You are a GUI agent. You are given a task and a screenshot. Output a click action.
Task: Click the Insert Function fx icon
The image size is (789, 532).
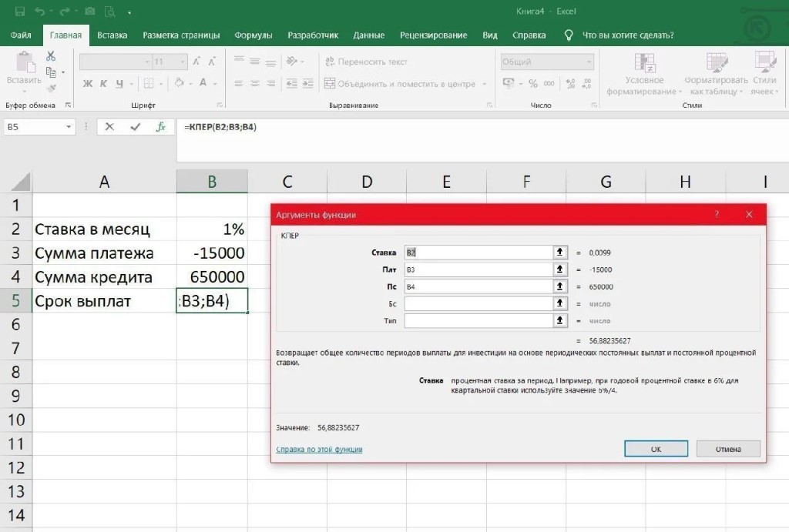[160, 127]
